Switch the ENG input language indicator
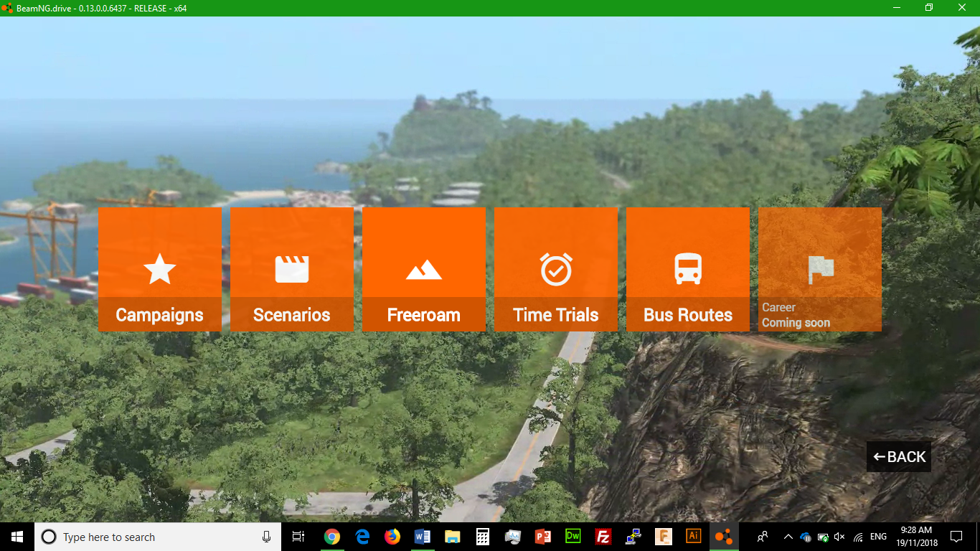 [x=878, y=537]
